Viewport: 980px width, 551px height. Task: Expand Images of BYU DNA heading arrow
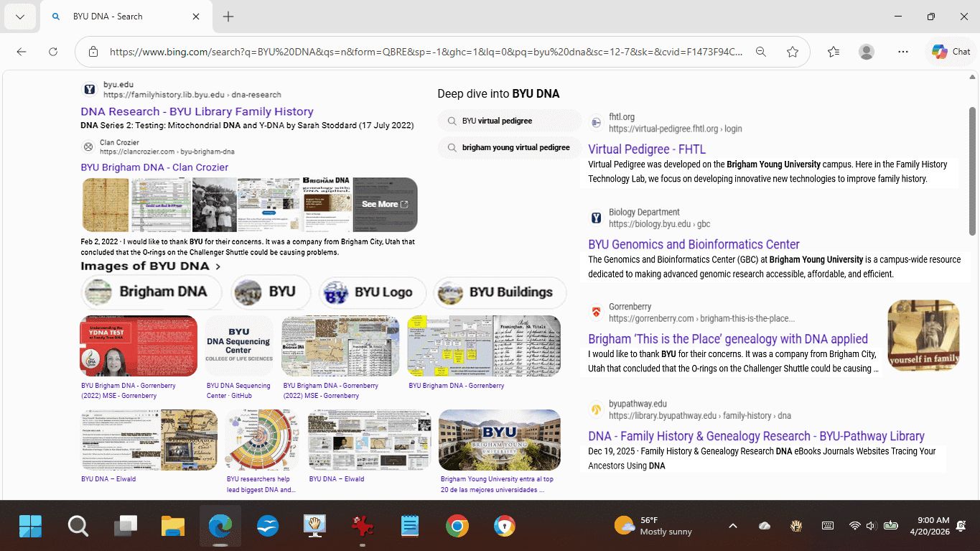[218, 267]
